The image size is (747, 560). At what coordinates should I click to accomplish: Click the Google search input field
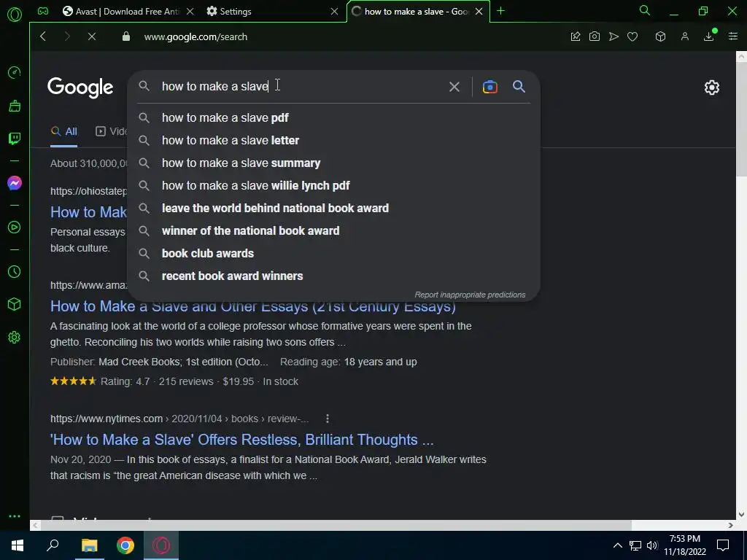tap(300, 86)
